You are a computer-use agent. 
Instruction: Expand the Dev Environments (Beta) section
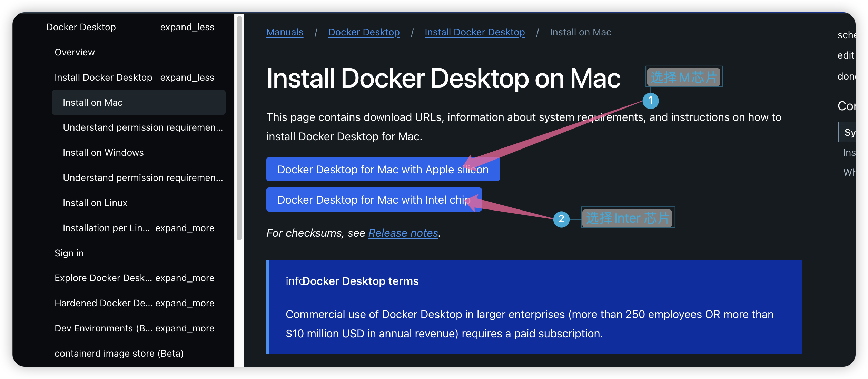pos(185,328)
